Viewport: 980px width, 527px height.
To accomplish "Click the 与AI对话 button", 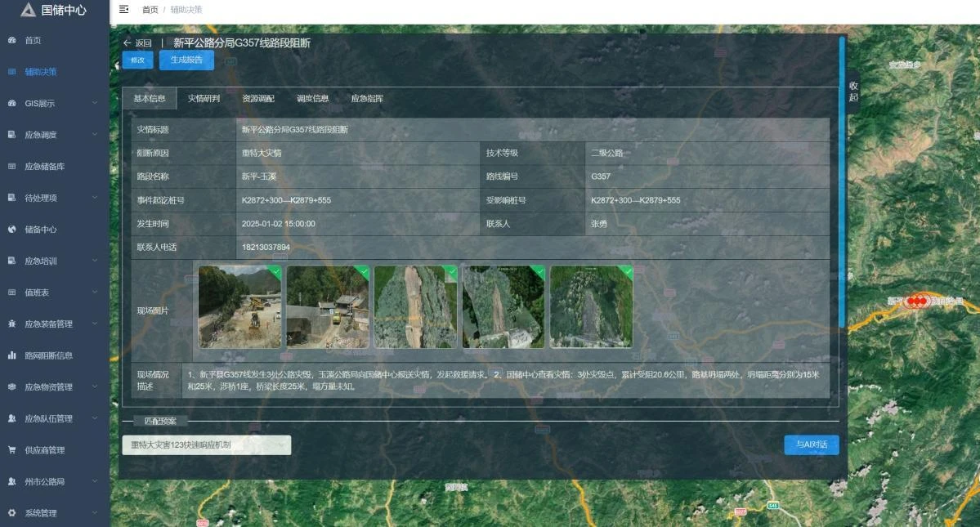I will 811,444.
